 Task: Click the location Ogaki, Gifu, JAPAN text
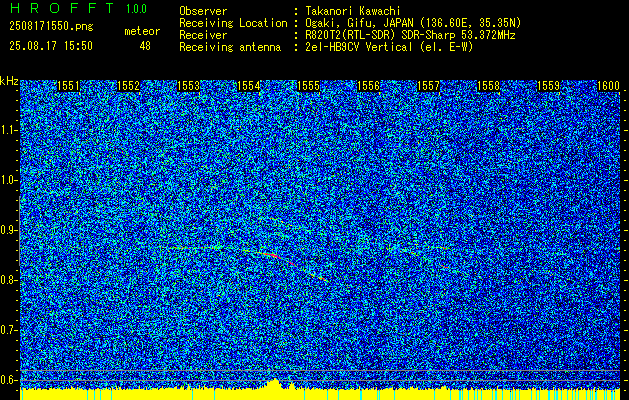413,23
